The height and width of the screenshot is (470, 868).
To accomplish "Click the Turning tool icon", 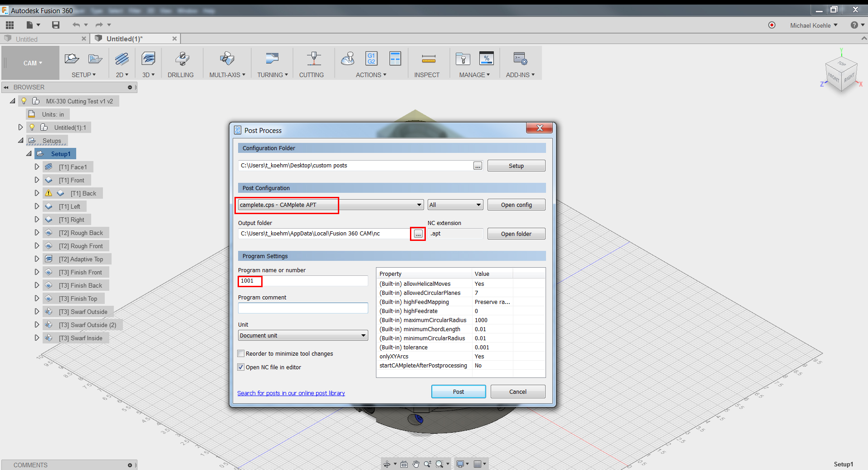I will point(272,59).
